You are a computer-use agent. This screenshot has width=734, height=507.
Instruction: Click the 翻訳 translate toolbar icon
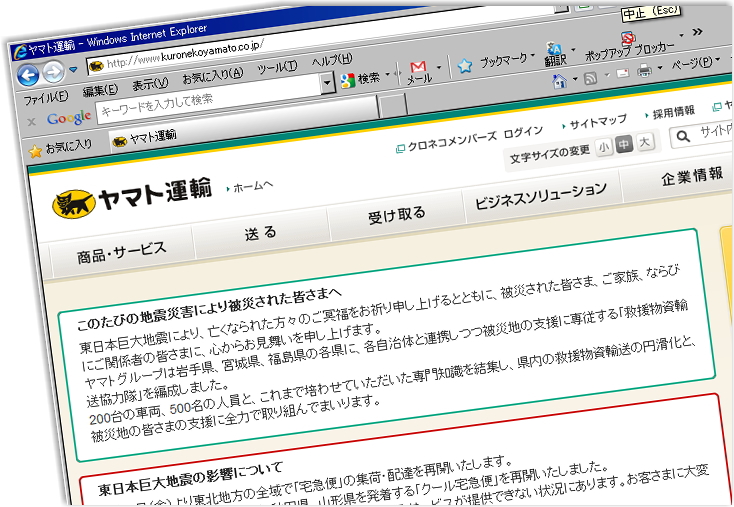pyautogui.click(x=554, y=50)
